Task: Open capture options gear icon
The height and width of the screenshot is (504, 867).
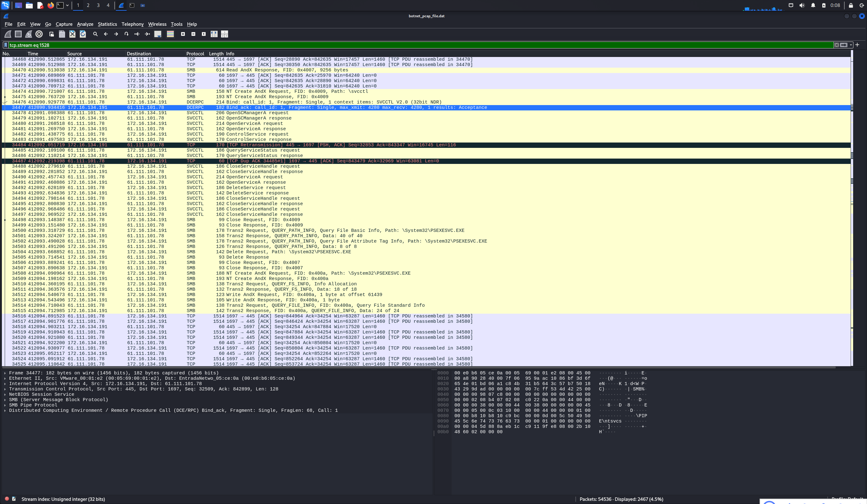Action: [x=39, y=34]
